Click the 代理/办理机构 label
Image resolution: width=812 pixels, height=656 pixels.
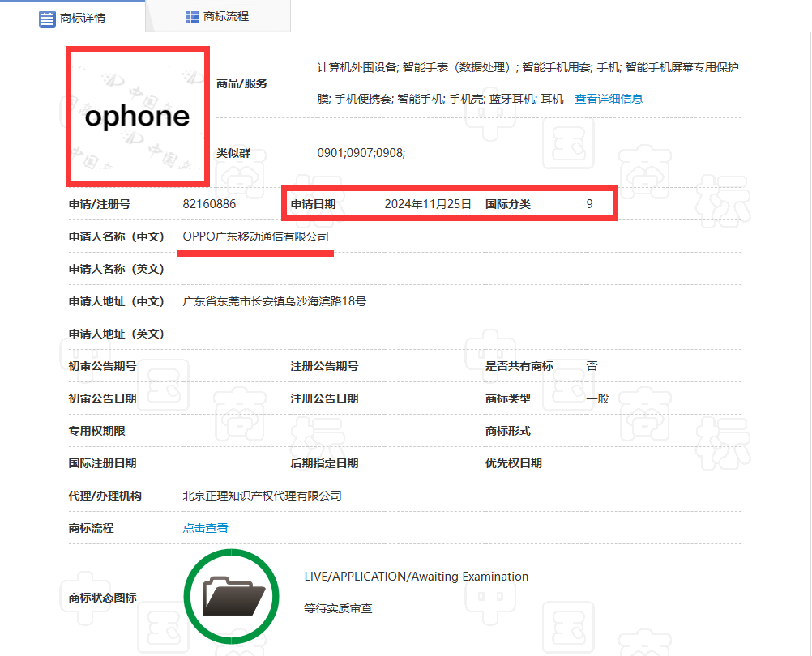pyautogui.click(x=105, y=496)
